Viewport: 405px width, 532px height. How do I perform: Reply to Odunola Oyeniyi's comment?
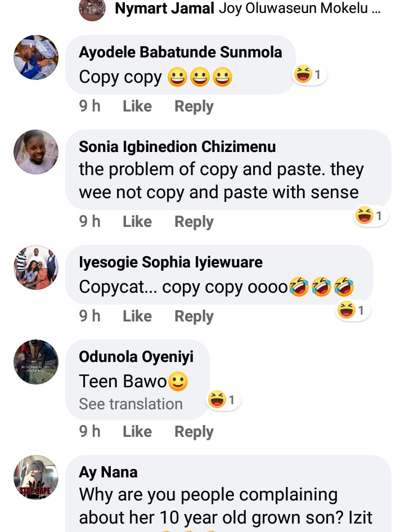[x=194, y=432]
